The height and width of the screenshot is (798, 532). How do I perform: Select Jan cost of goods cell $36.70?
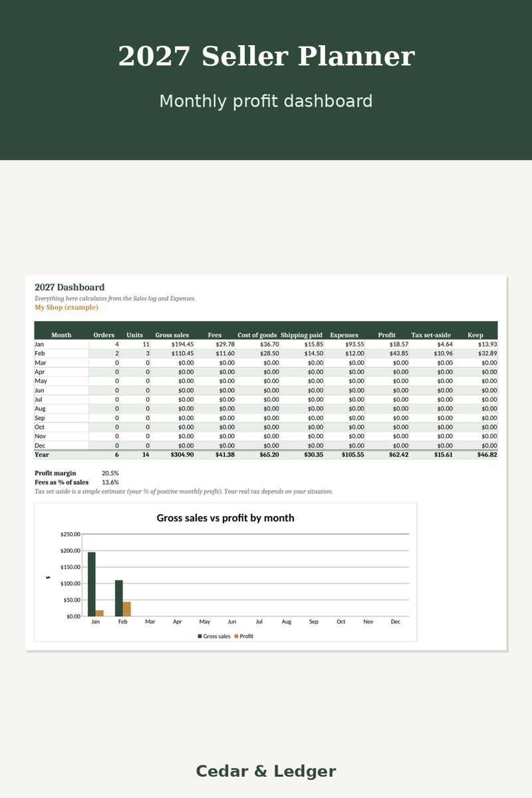pyautogui.click(x=269, y=344)
